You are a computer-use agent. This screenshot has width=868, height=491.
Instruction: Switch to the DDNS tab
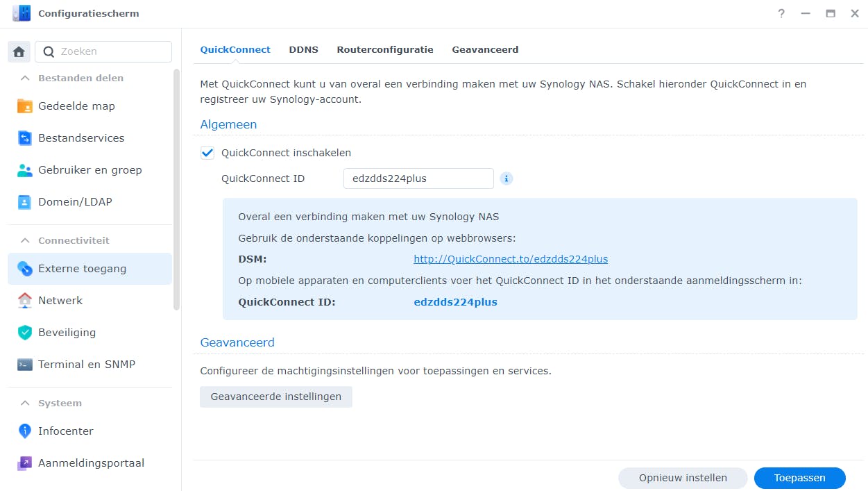pyautogui.click(x=303, y=49)
